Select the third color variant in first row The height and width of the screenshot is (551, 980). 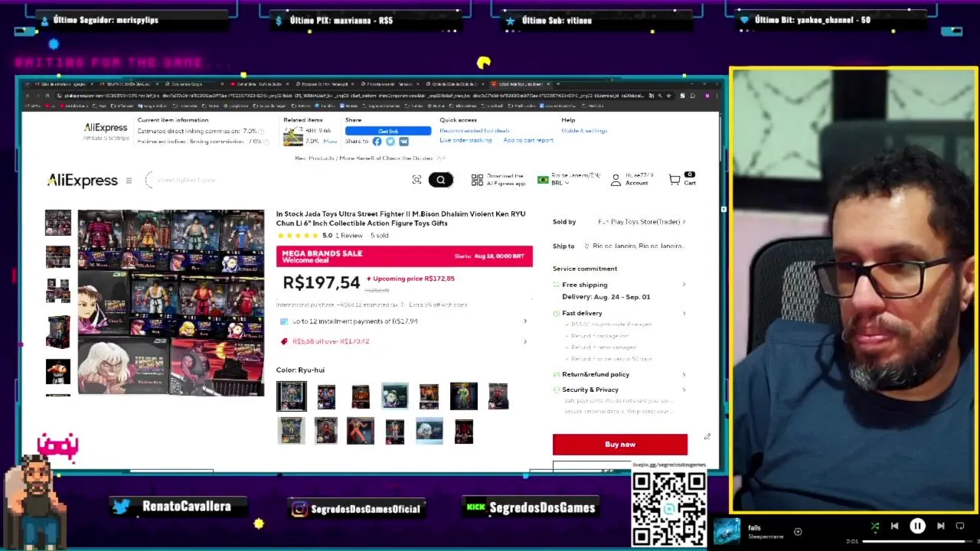coord(361,396)
